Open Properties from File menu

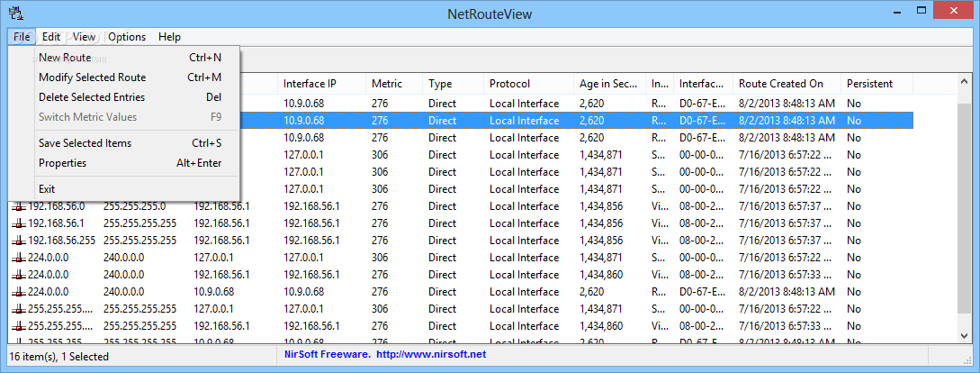click(x=124, y=163)
